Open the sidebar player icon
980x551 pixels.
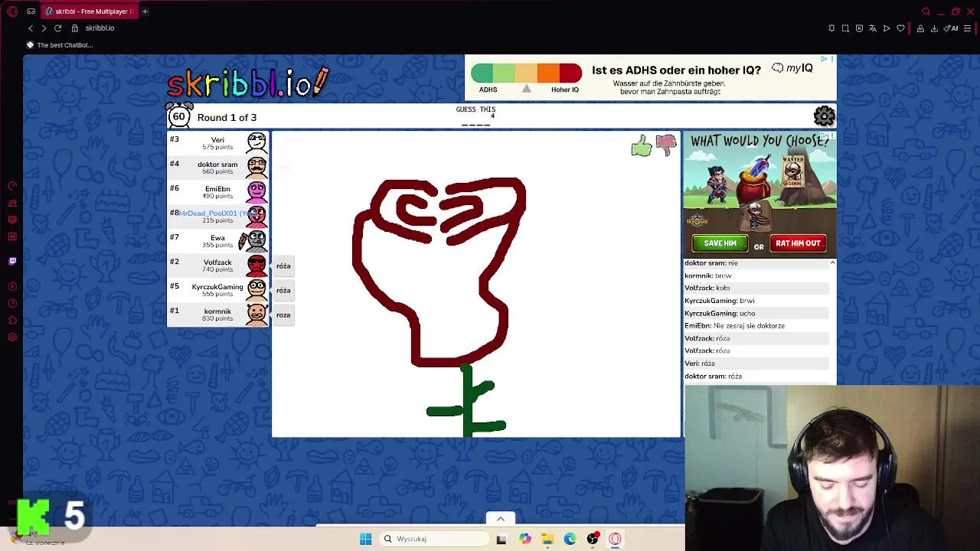coord(12,286)
